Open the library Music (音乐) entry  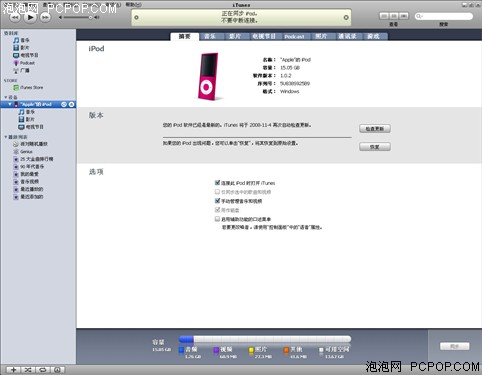tap(21, 40)
